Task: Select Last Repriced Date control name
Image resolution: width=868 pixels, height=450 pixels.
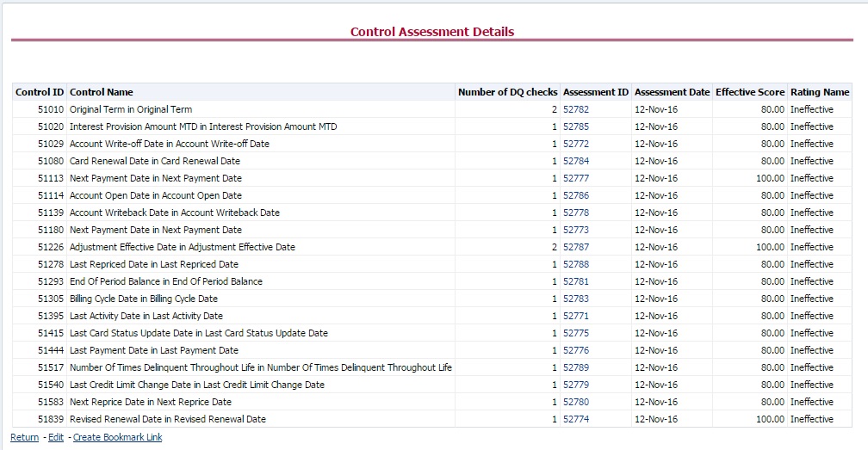Action: 154,264
